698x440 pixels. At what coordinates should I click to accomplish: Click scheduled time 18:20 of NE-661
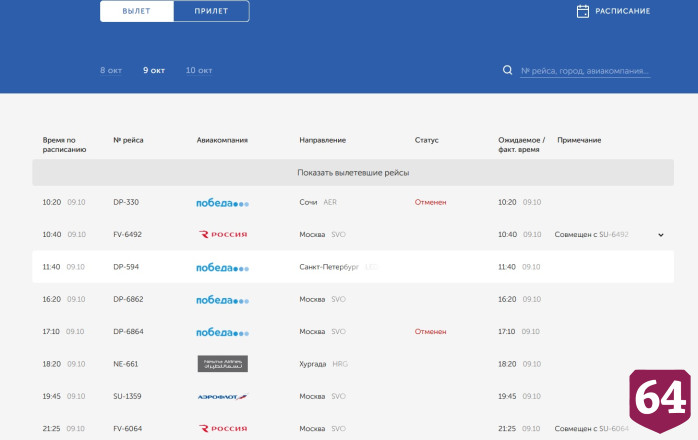[x=52, y=364]
